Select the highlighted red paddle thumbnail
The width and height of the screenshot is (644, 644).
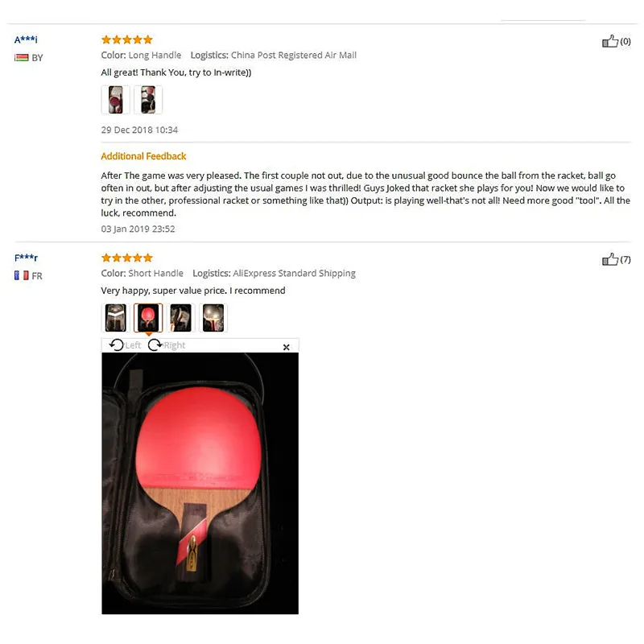[x=148, y=318]
